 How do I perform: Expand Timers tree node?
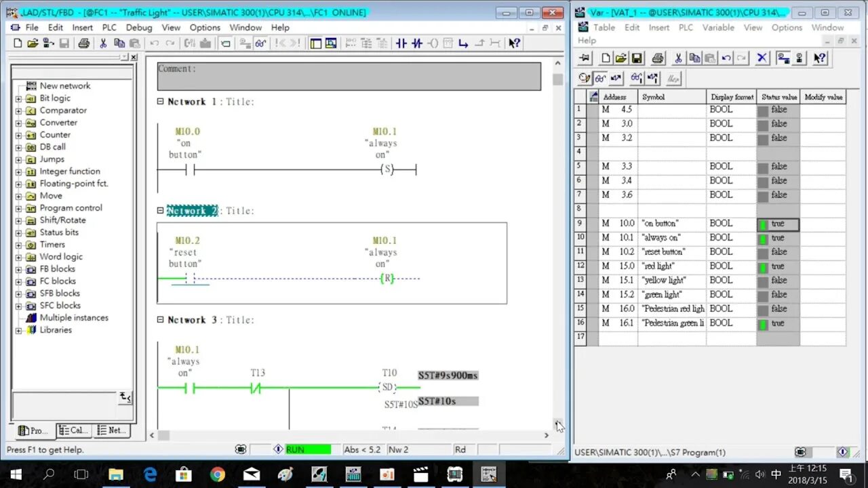coord(18,245)
